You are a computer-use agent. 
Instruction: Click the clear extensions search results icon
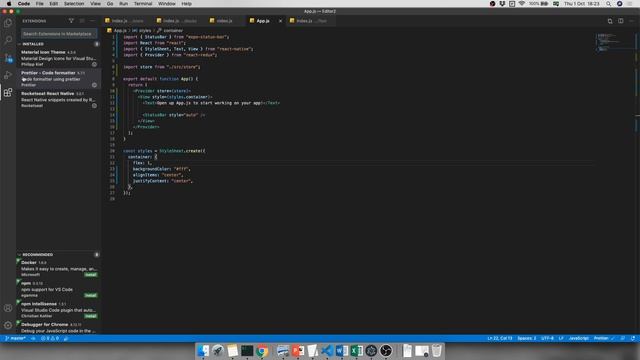pos(82,20)
